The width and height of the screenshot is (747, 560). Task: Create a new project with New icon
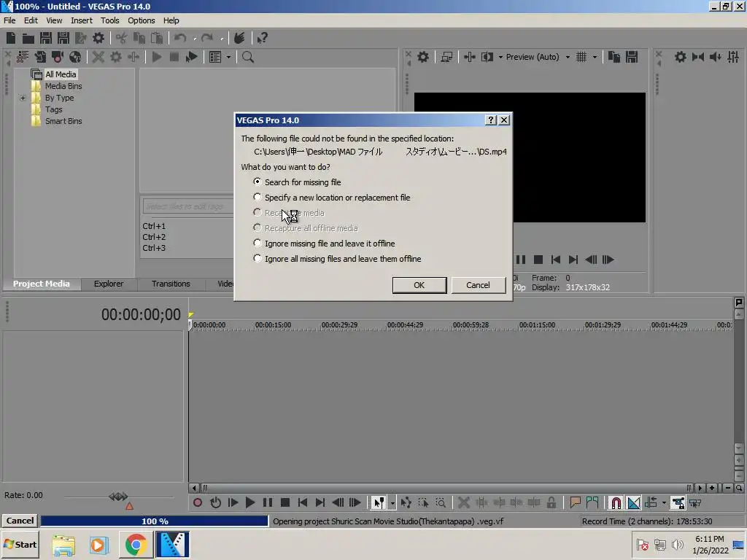click(x=10, y=38)
